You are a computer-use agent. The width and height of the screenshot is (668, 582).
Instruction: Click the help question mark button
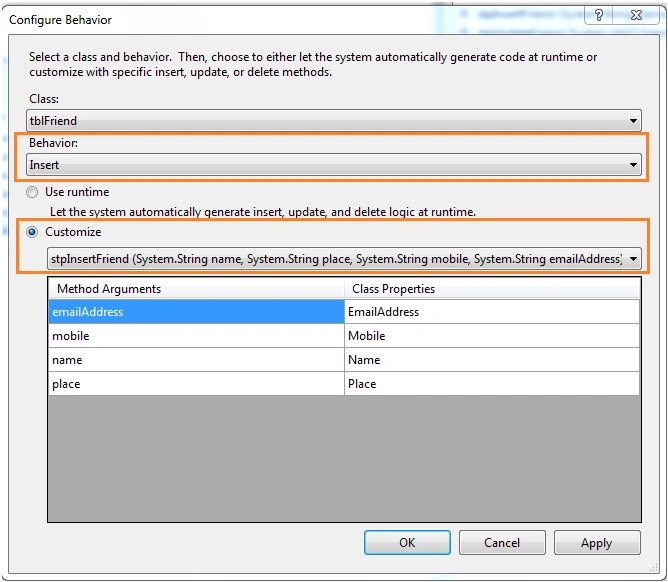tap(599, 15)
